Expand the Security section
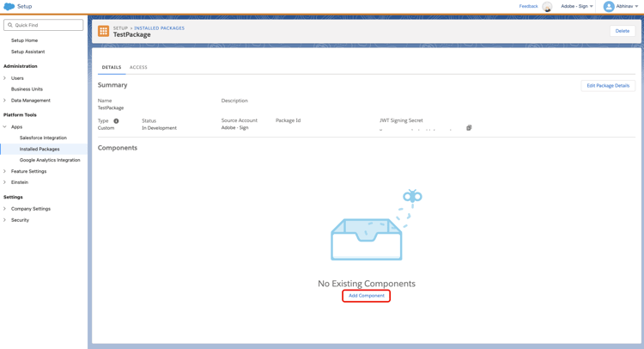This screenshot has width=644, height=349. click(x=4, y=220)
